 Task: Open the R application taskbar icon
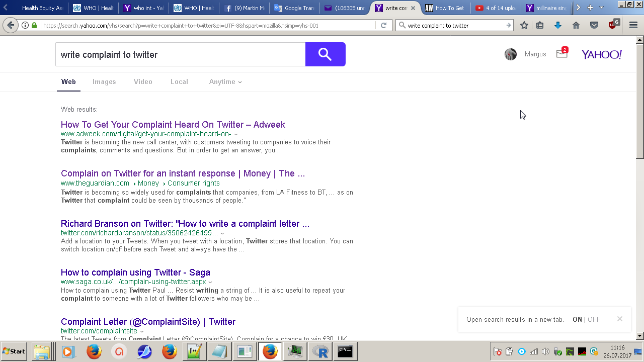point(320,351)
